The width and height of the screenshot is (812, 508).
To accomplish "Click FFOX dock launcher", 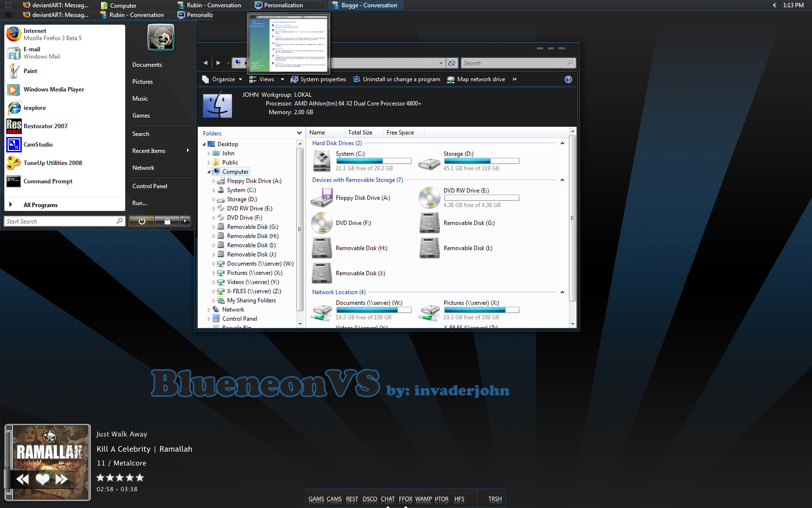I will coord(406,499).
